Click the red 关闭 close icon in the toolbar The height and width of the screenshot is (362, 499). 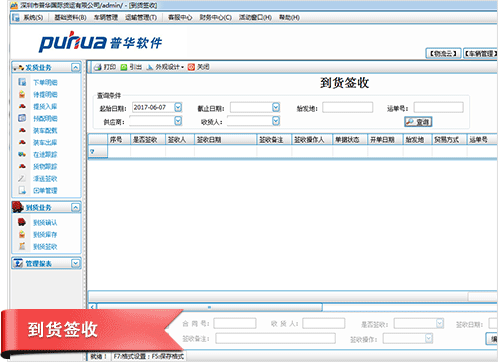tap(191, 67)
